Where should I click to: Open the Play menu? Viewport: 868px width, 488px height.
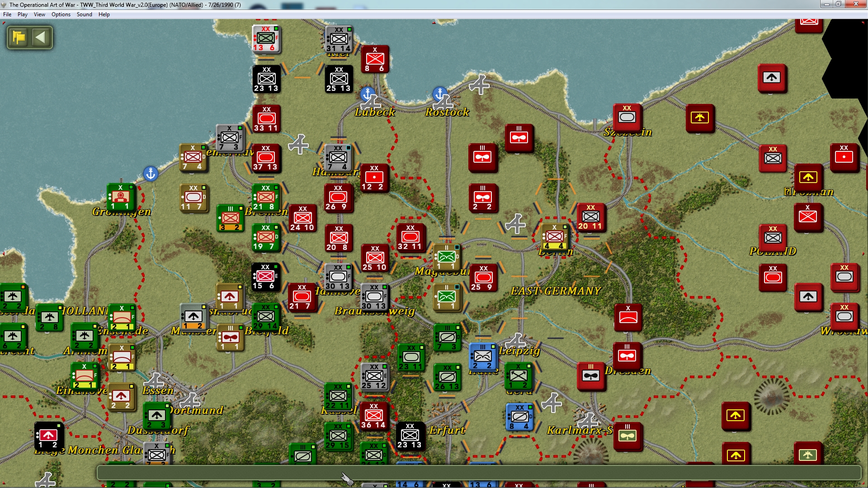pyautogui.click(x=23, y=14)
